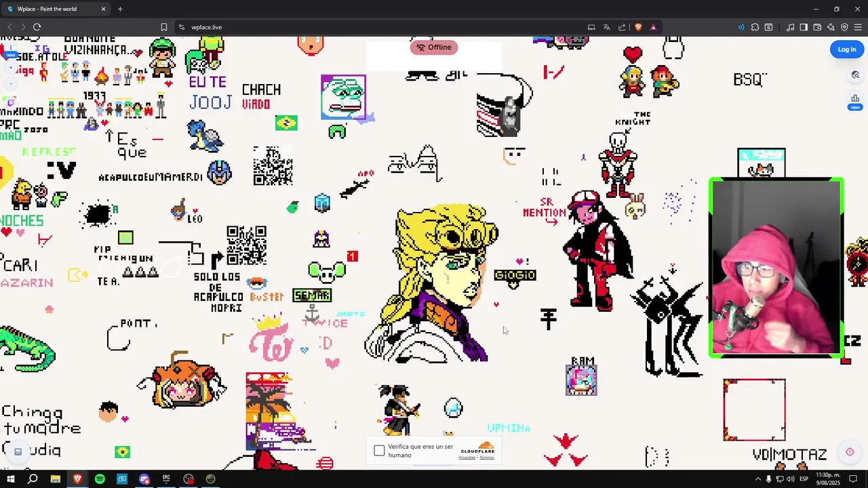
Task: Close the Wplace browser tab
Action: 103,9
